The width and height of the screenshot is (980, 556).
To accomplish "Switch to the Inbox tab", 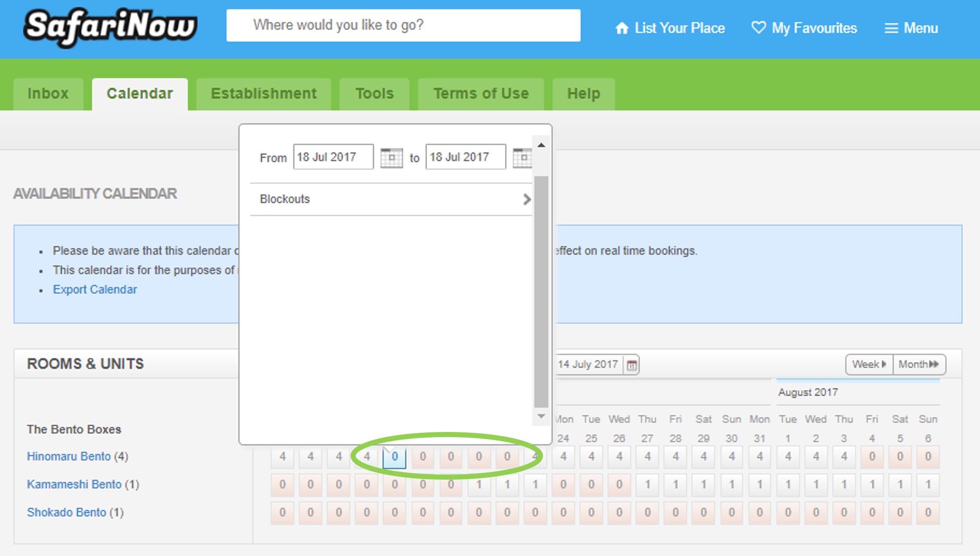I will click(x=48, y=94).
